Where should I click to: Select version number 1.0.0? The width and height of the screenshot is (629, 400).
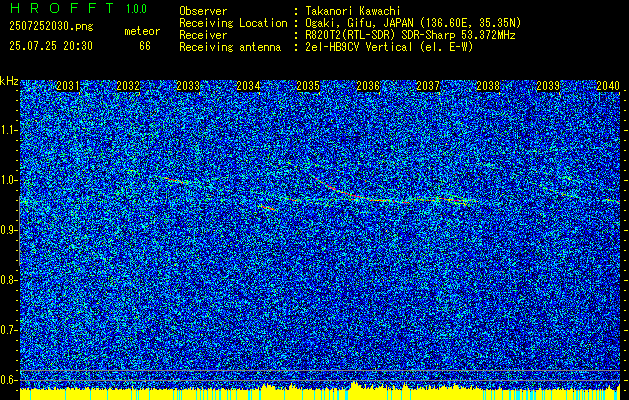(136, 9)
